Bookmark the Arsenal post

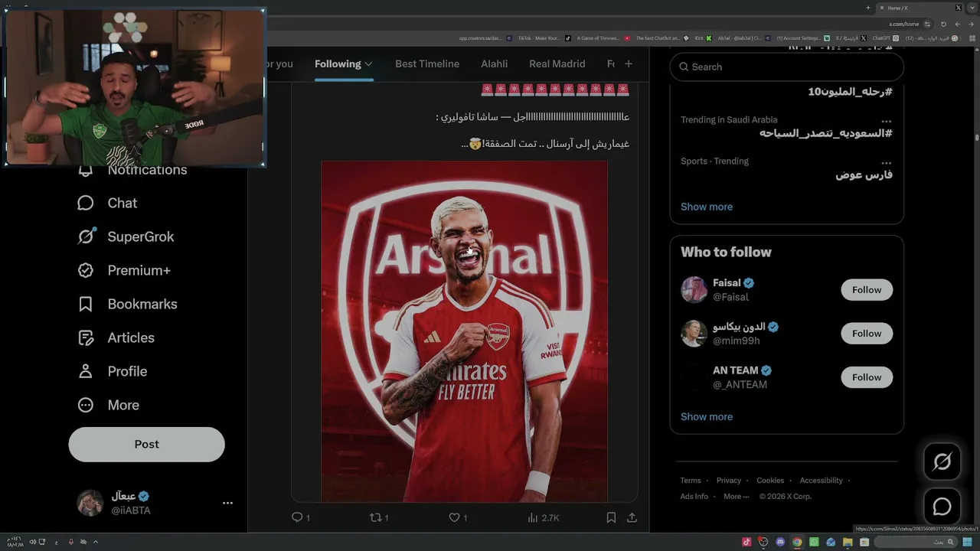pyautogui.click(x=611, y=517)
